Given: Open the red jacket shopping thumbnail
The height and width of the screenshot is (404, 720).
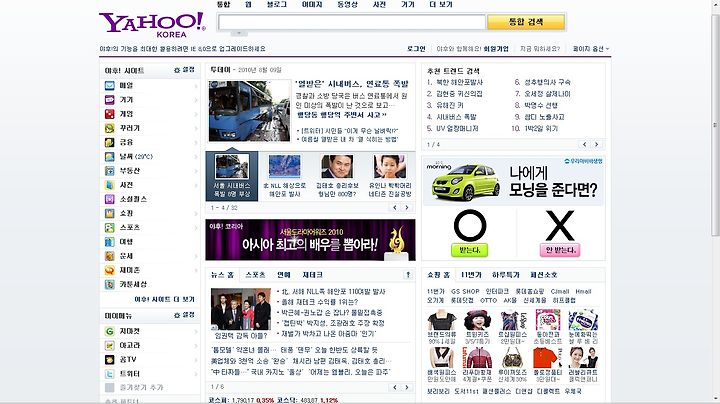Looking at the screenshot, I should pyautogui.click(x=477, y=358).
